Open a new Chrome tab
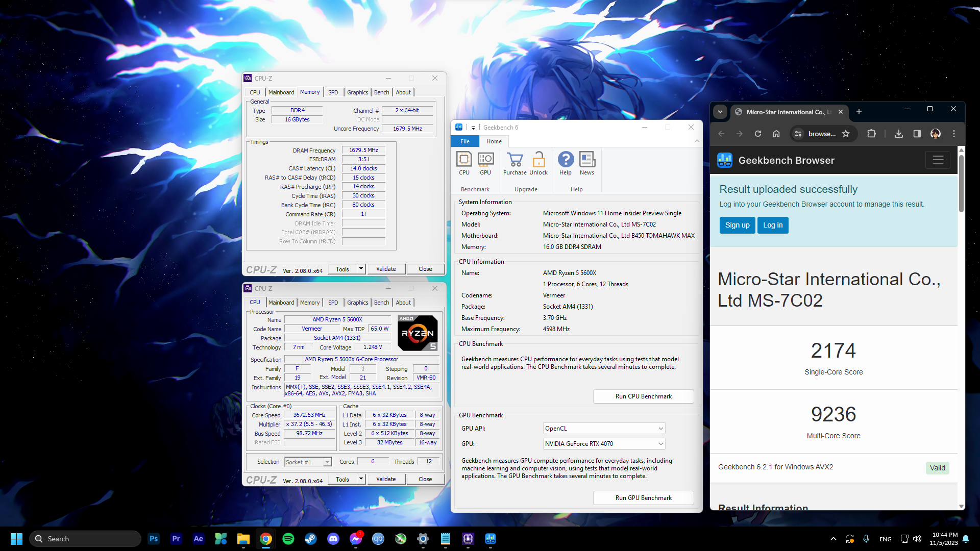The width and height of the screenshot is (980, 551). click(859, 112)
